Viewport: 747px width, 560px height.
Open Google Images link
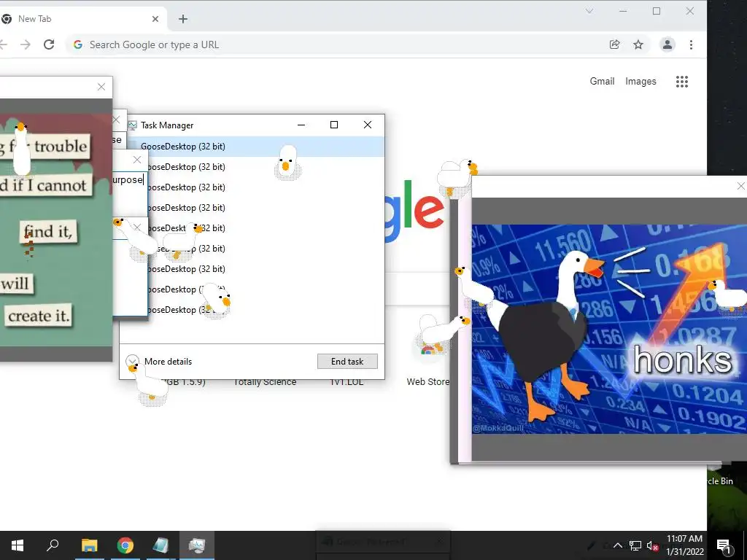tap(640, 82)
